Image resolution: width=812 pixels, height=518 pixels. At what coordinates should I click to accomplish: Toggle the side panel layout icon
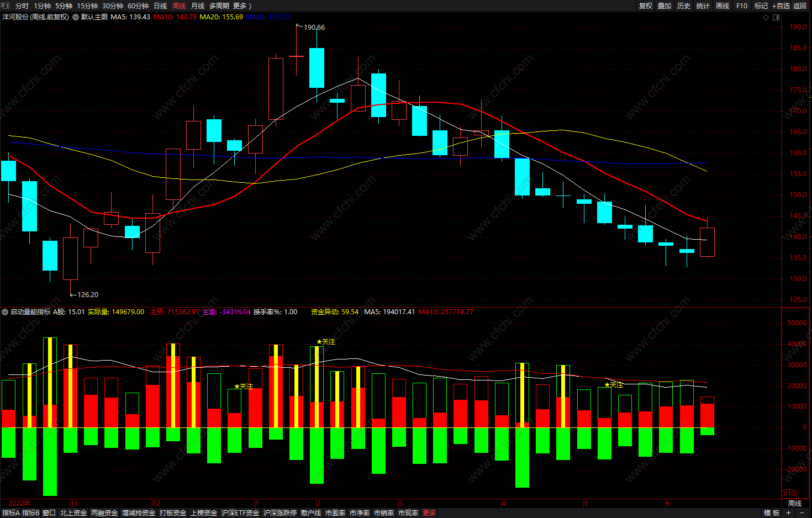pyautogui.click(x=776, y=17)
